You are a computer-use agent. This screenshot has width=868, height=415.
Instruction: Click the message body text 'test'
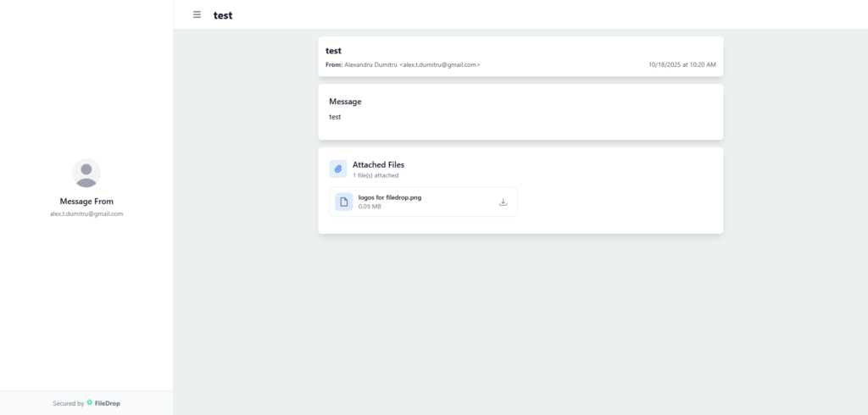click(x=335, y=117)
